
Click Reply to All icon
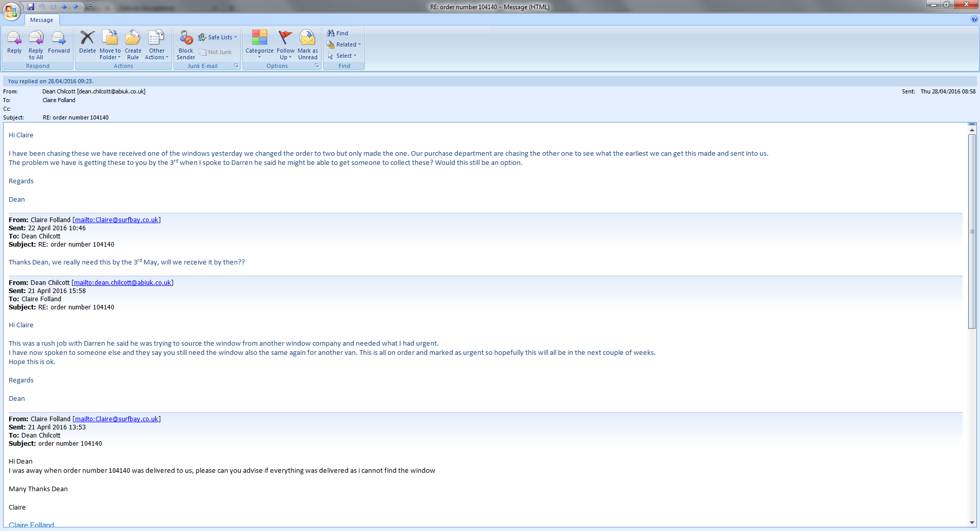(x=36, y=44)
